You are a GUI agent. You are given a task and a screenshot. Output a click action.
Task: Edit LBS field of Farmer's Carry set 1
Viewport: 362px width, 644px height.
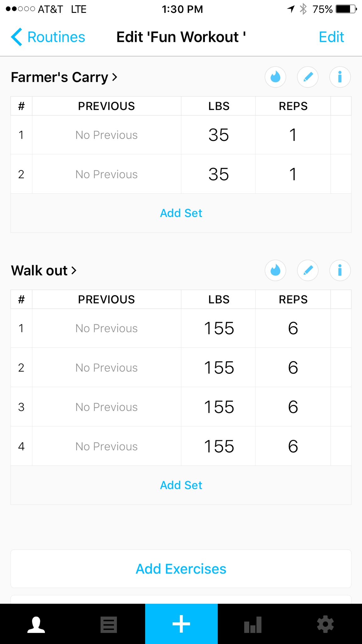pos(219,135)
